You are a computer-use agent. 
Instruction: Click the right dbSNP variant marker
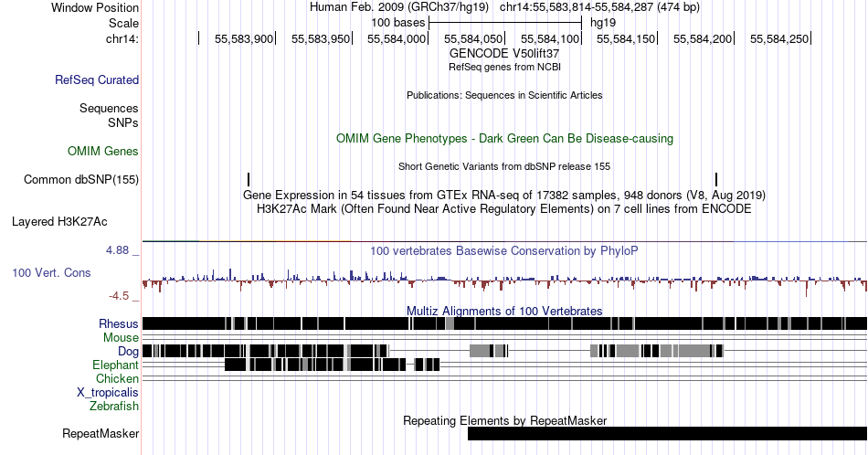(x=716, y=179)
